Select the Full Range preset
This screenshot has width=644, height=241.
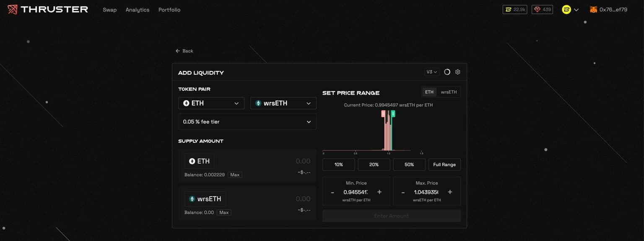444,165
